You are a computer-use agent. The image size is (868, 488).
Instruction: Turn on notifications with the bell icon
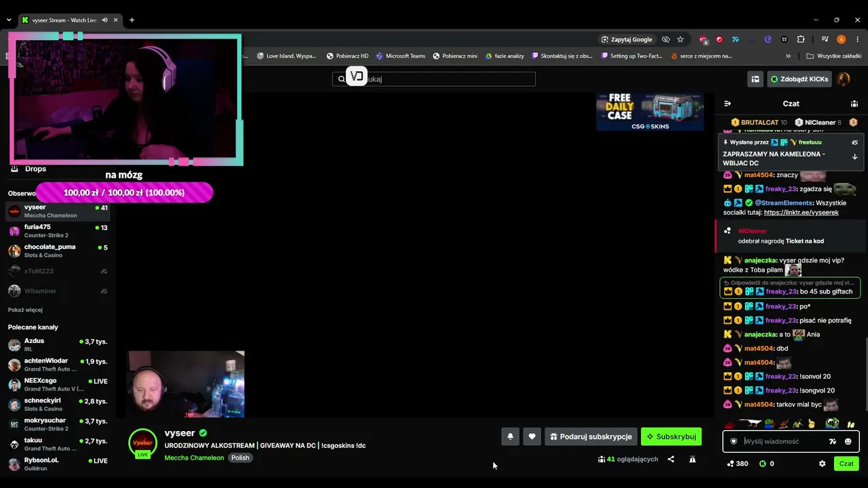[x=510, y=436]
